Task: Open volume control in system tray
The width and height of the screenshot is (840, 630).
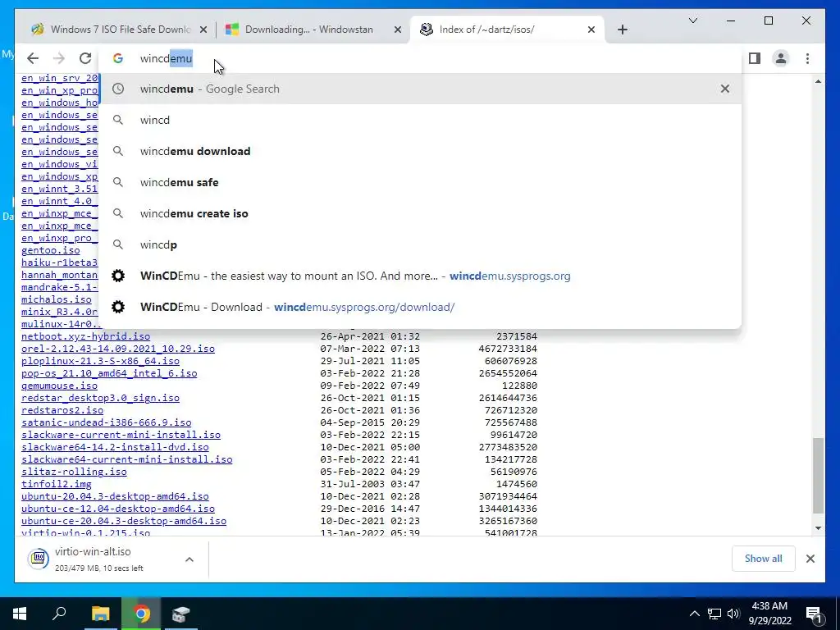Action: [733, 614]
